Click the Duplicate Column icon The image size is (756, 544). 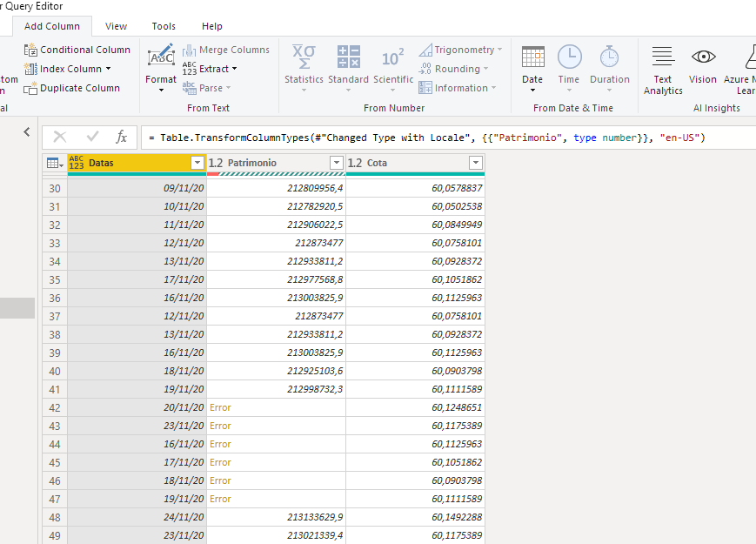coord(30,88)
